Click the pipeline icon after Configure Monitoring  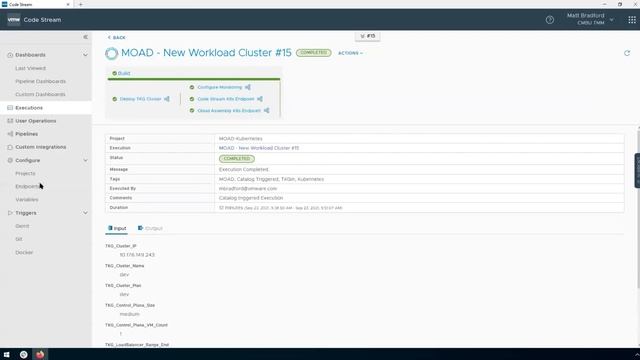pyautogui.click(x=247, y=87)
